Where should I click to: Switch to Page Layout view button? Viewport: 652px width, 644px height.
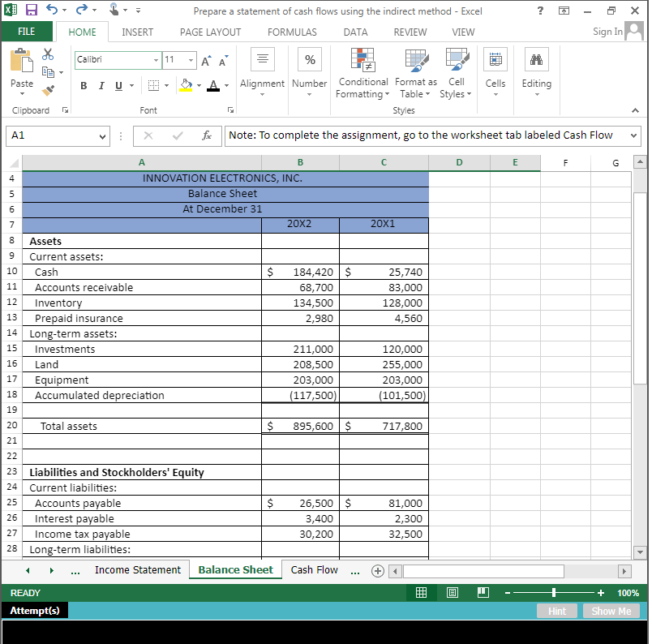pos(452,592)
